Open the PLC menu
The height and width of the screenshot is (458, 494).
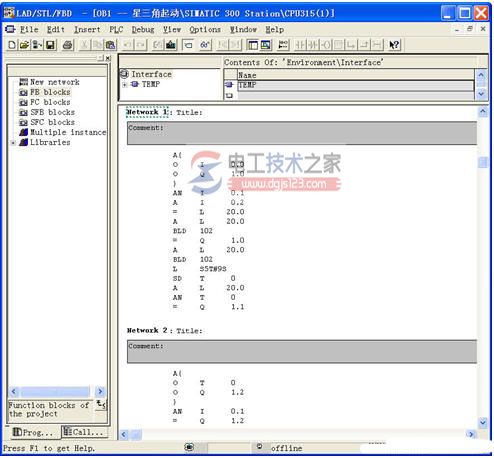click(116, 30)
